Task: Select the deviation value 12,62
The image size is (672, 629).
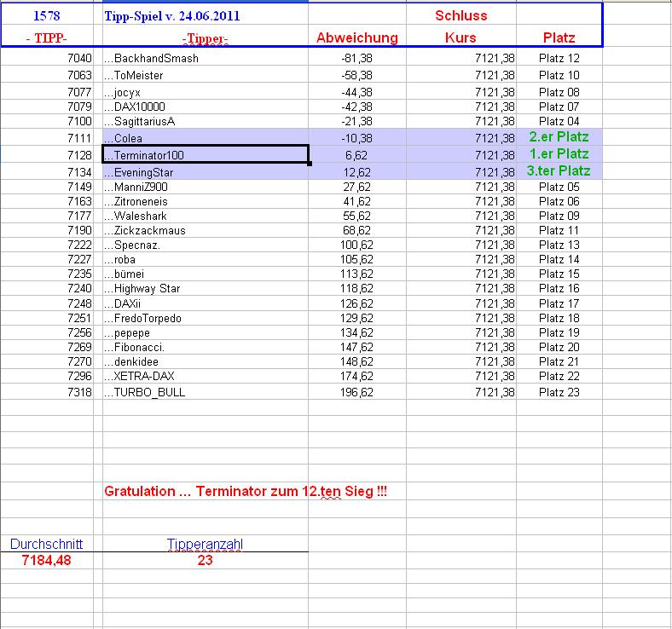Action: click(357, 171)
